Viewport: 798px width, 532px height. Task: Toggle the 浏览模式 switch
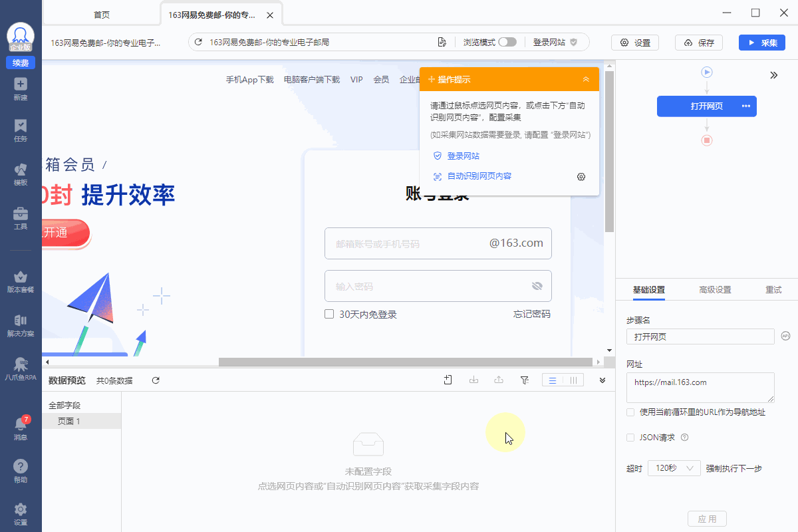tap(507, 42)
